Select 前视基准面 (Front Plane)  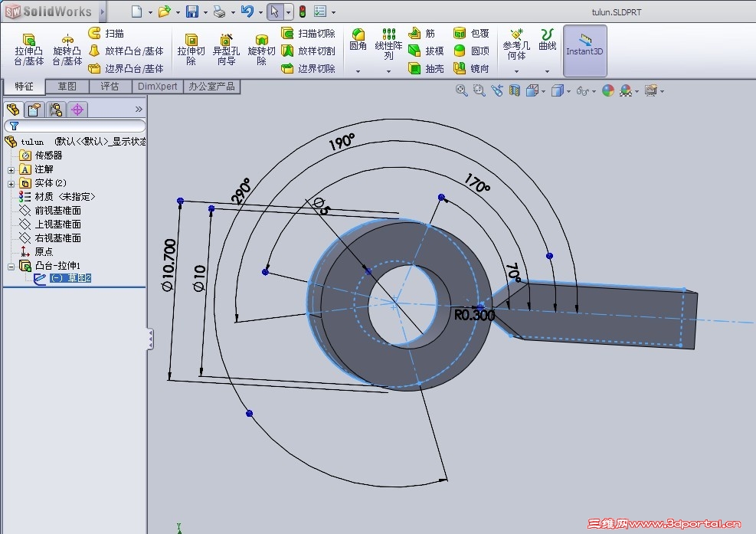point(50,211)
